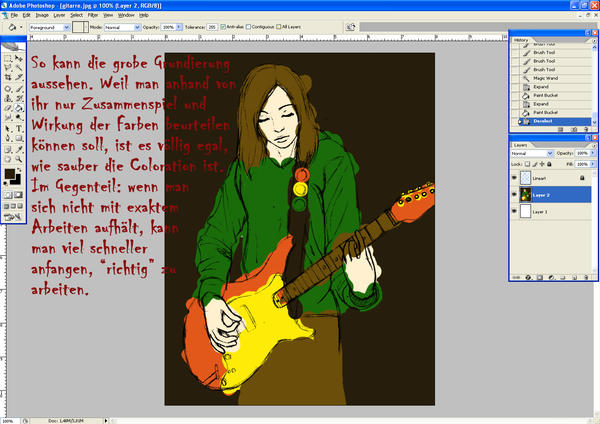Select the Notes tool
600x424 pixels.
pos(7,150)
